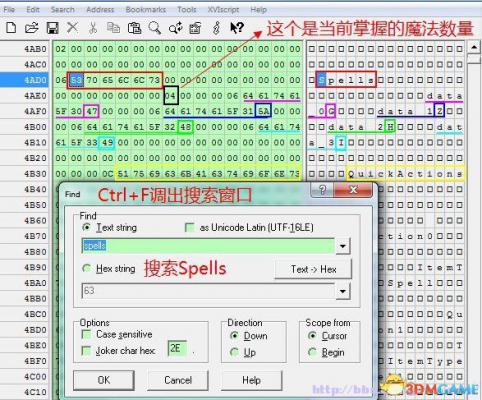Open Find with the magnifying glass icon
The image size is (482, 400).
154,28
